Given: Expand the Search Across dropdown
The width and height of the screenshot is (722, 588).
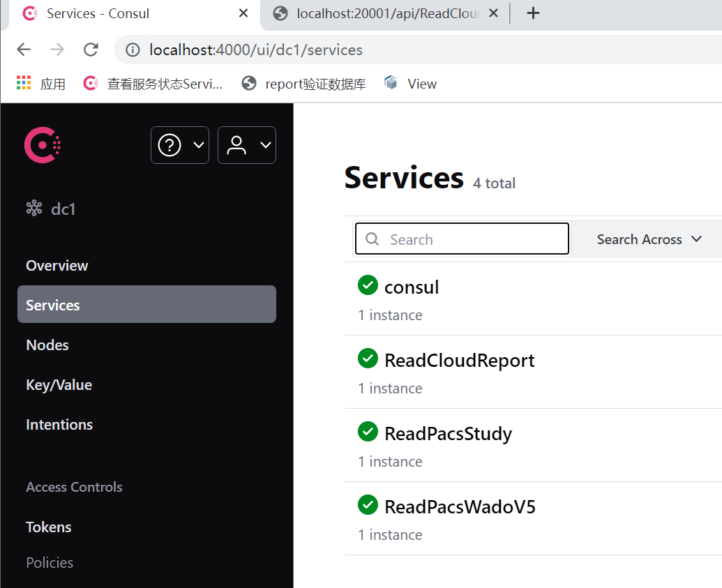Looking at the screenshot, I should coord(649,239).
